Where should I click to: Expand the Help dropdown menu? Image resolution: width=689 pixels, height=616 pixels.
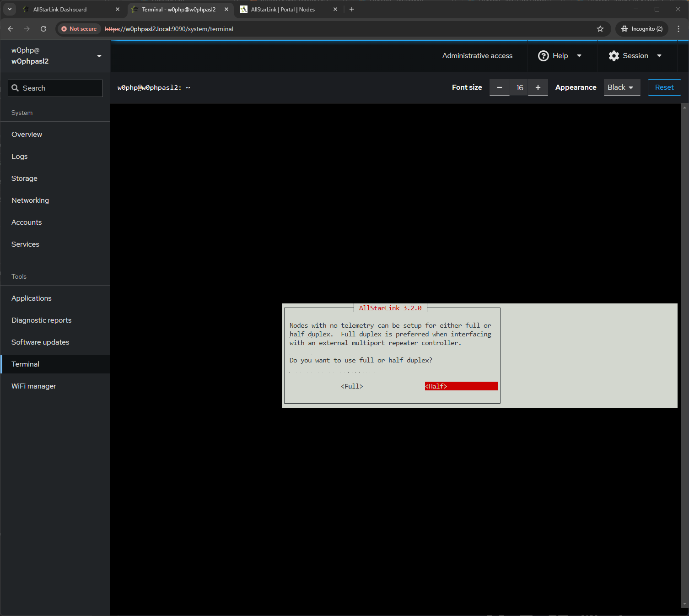pos(560,56)
